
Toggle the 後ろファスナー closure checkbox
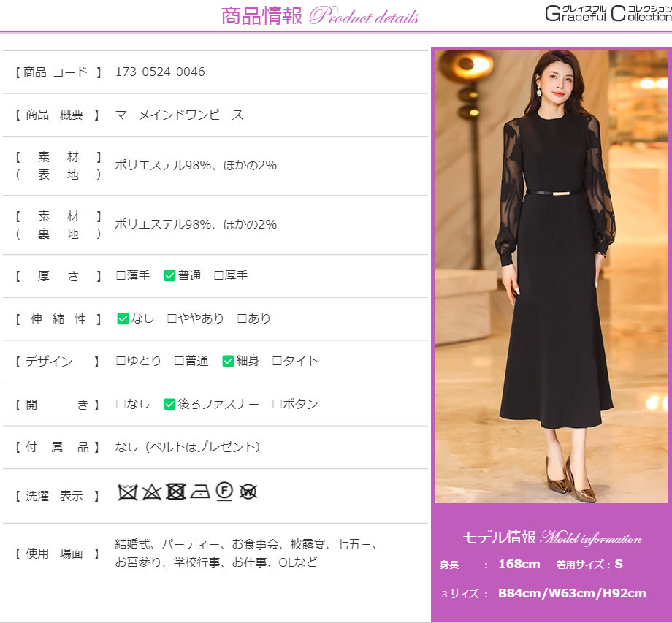coord(169,404)
